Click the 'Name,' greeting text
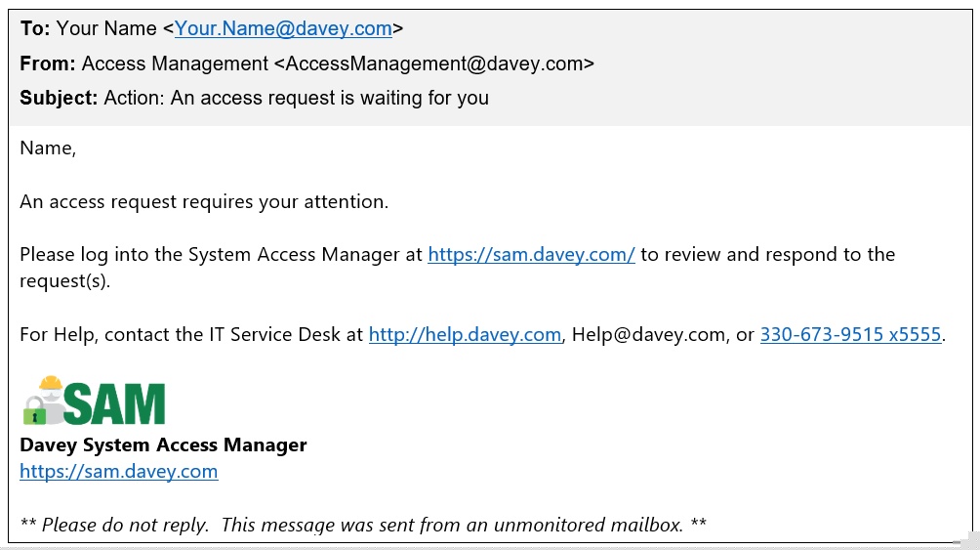Image resolution: width=980 pixels, height=550 pixels. pos(48,148)
